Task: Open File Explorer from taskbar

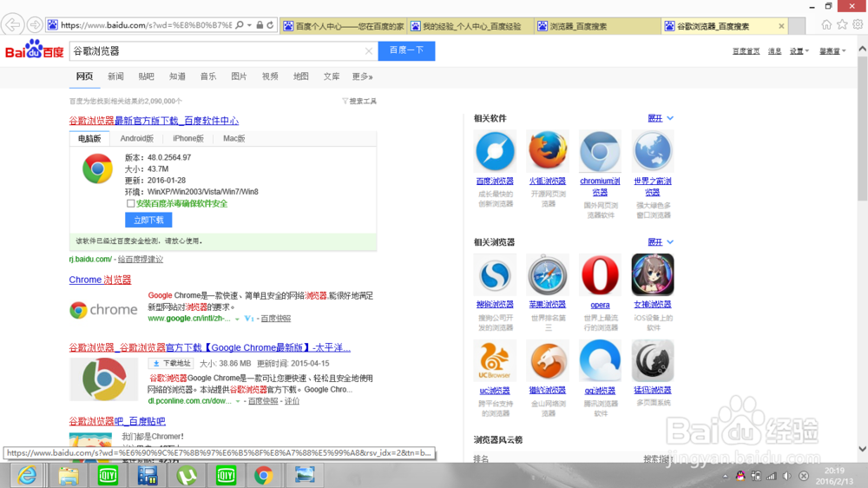Action: (68, 475)
